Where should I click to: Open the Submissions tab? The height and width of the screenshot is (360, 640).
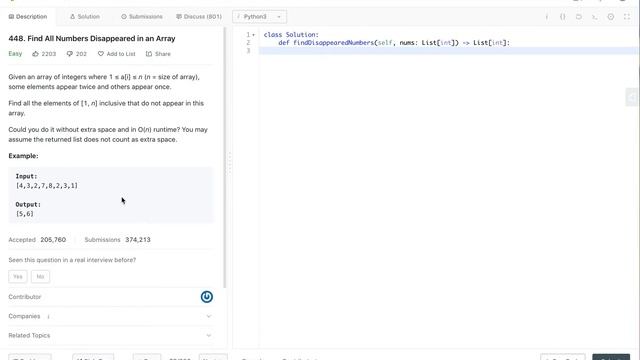[x=142, y=17]
